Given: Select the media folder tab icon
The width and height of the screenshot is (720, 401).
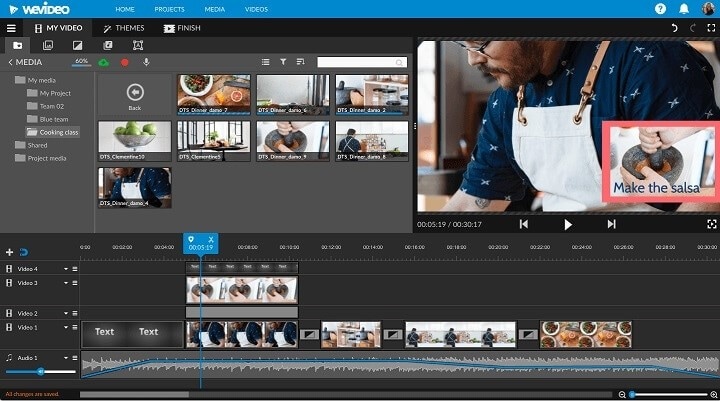Looking at the screenshot, I should pyautogui.click(x=17, y=45).
